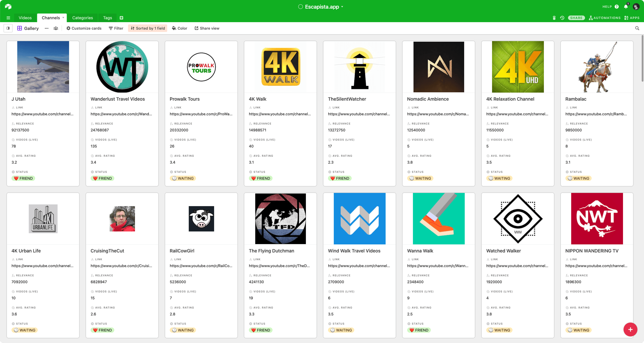This screenshot has width=644, height=343.
Task: Expand Channels tab dropdown arrow
Action: click(63, 18)
